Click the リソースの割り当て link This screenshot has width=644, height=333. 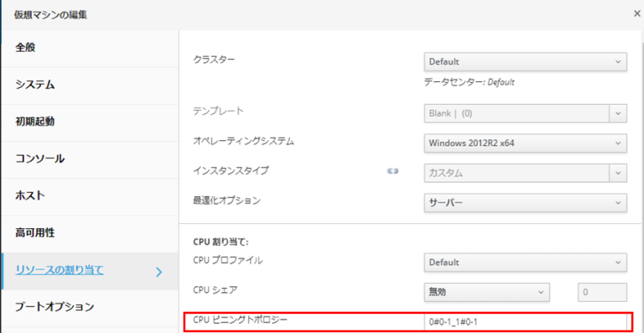[x=60, y=271]
